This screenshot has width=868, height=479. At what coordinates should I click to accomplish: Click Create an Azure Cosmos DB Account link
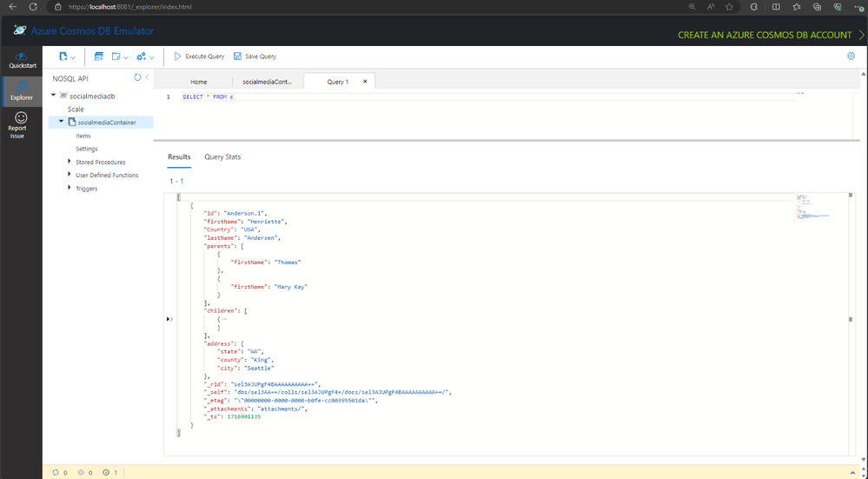771,35
